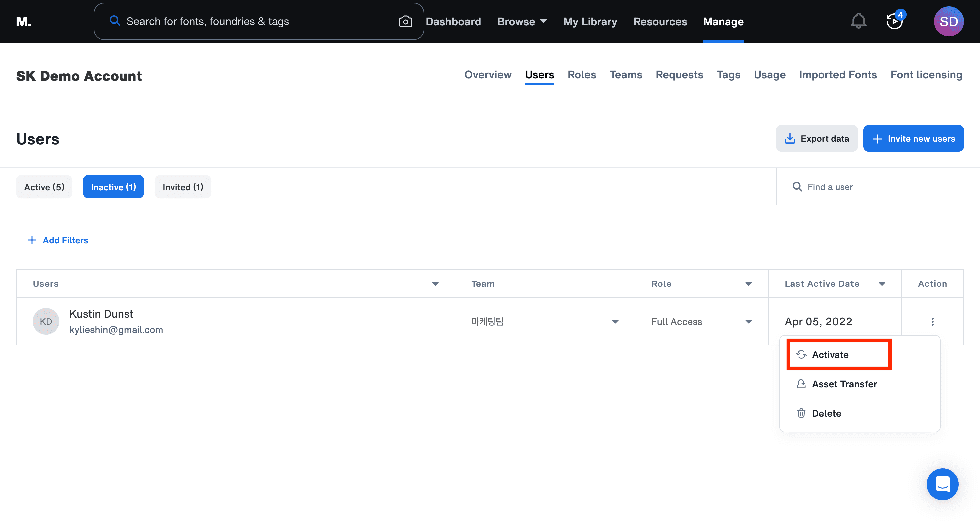The image size is (980, 522).
Task: Click the camera visual search icon
Action: pos(405,22)
